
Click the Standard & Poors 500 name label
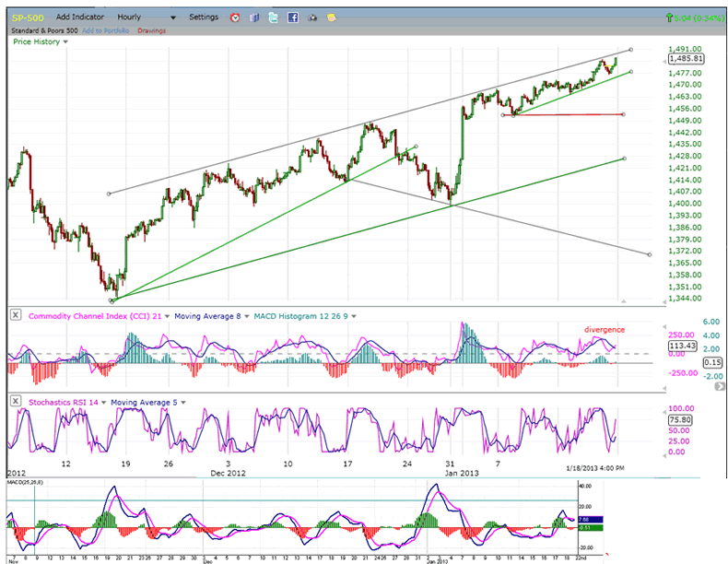[x=44, y=30]
